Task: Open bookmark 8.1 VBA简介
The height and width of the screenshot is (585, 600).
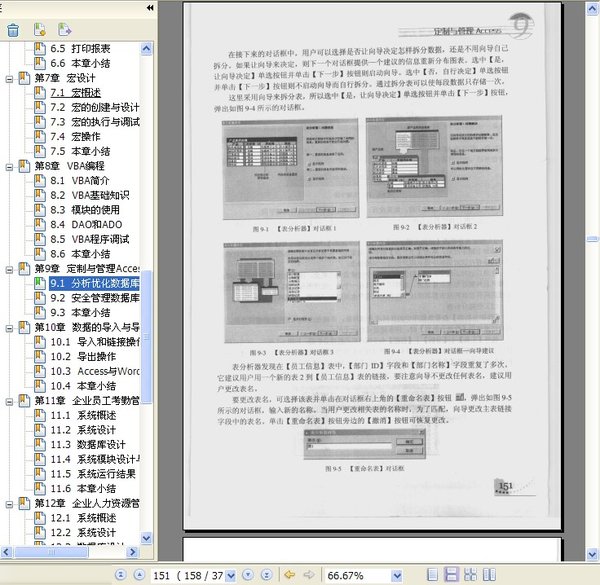Action: click(80, 180)
